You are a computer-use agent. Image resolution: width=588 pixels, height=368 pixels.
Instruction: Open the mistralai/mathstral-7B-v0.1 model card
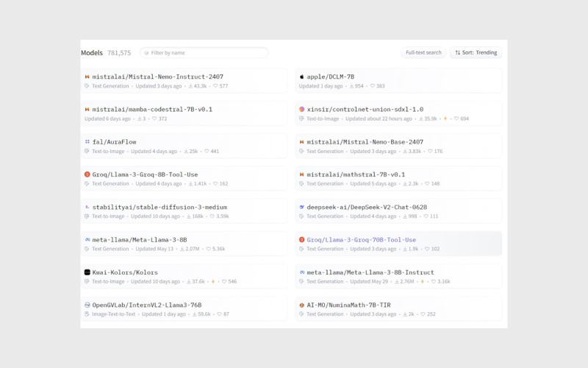pos(356,174)
